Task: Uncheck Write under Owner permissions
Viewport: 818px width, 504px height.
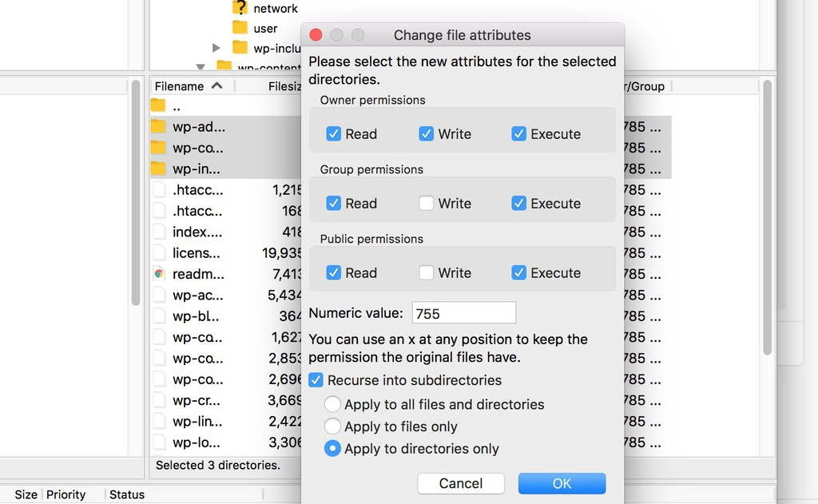Action: point(426,133)
